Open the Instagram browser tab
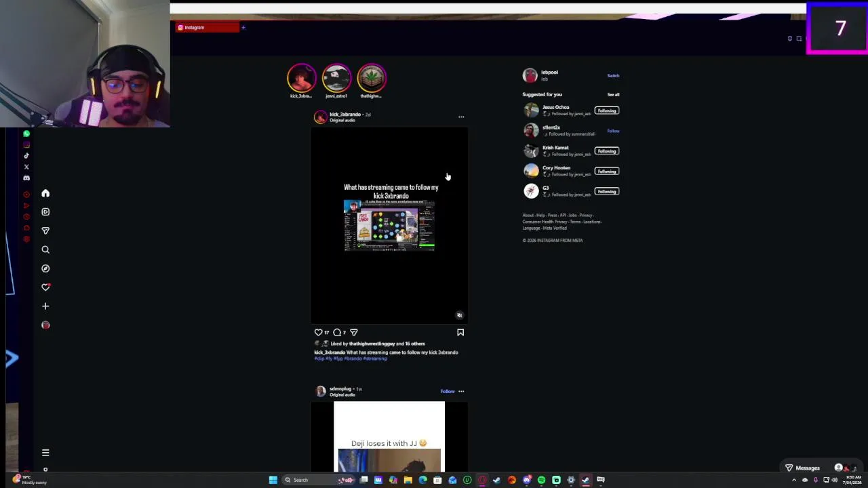This screenshot has height=488, width=868. click(x=207, y=27)
